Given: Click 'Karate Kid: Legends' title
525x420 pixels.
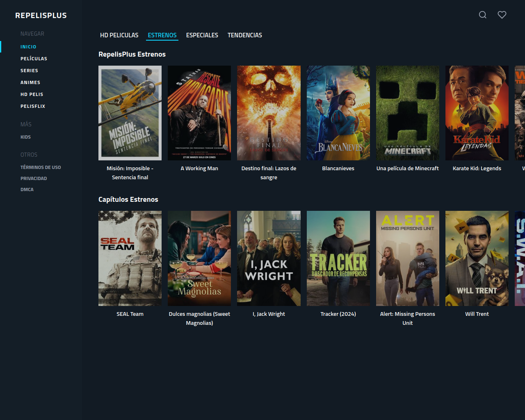Looking at the screenshot, I should (x=477, y=168).
